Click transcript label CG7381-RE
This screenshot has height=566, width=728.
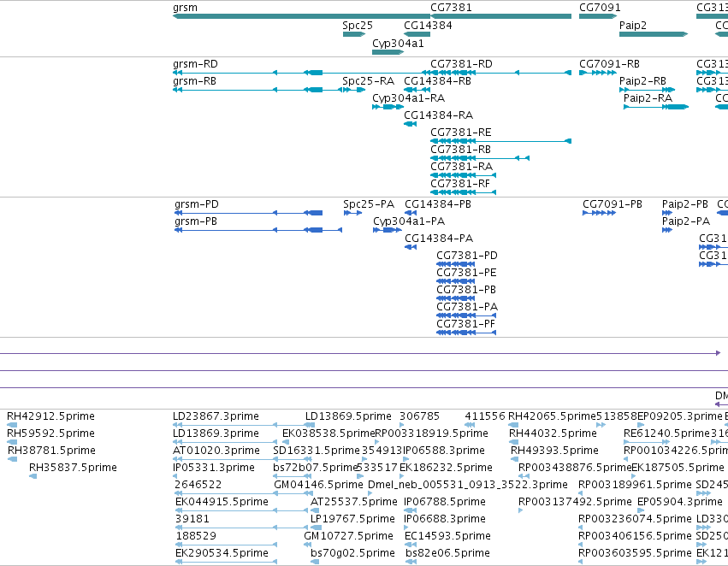pos(460,133)
